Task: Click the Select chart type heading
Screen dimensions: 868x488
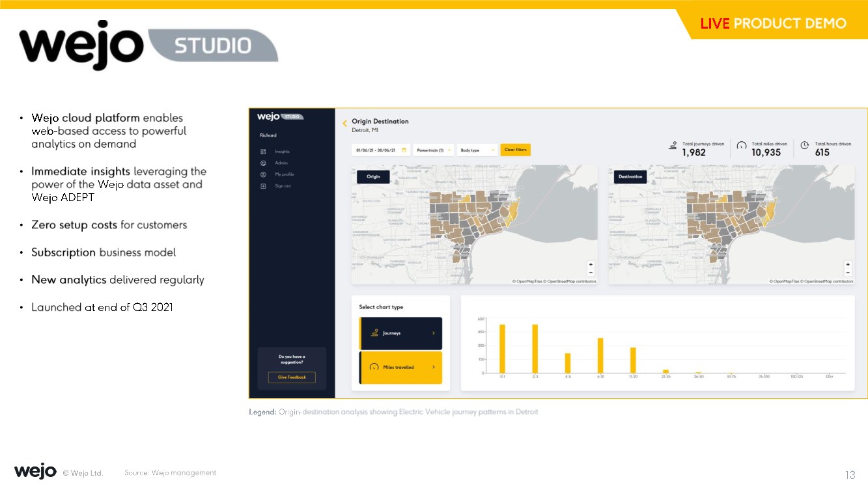Action: [x=381, y=307]
